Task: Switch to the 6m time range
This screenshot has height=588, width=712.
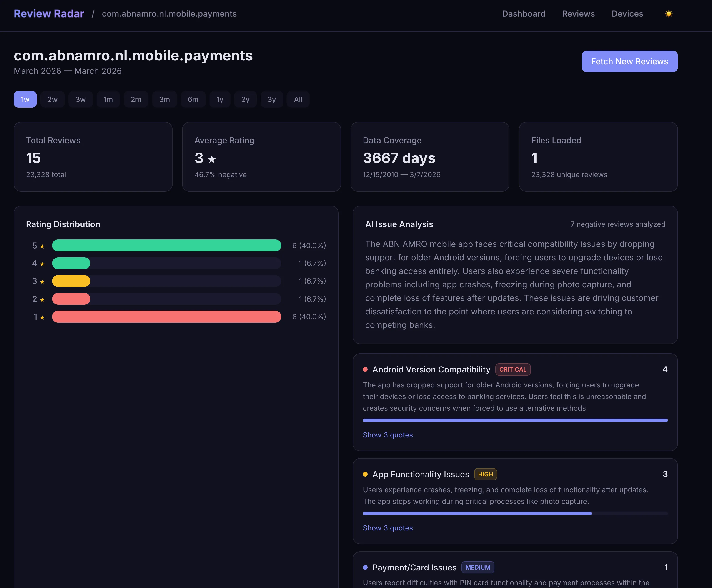Action: point(193,99)
